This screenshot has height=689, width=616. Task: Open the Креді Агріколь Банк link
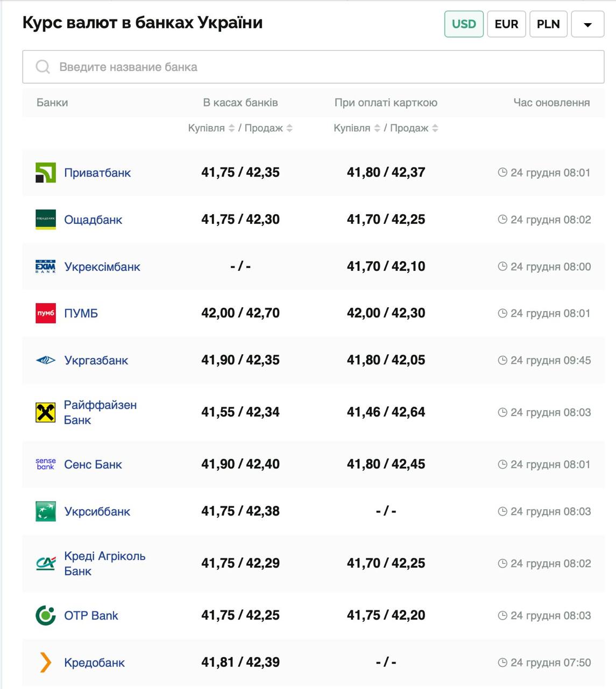(x=104, y=564)
